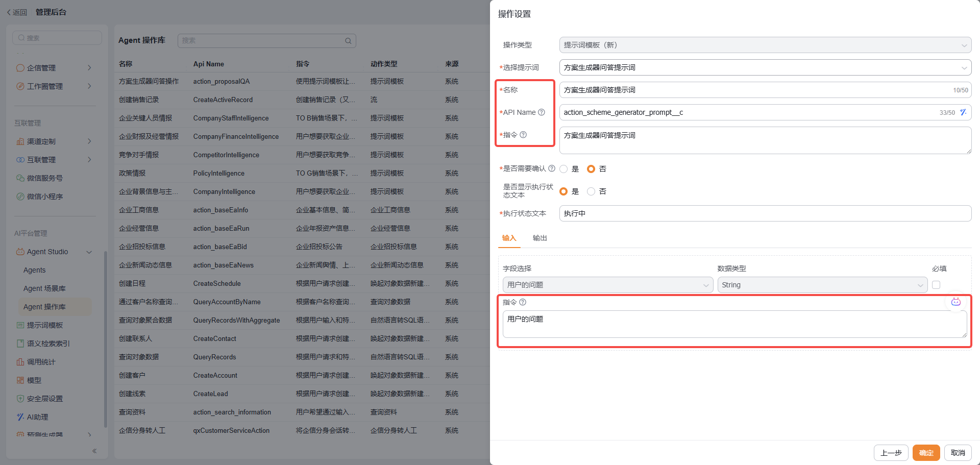Click help icon next to input 指令 label
The image size is (980, 465).
(x=523, y=302)
